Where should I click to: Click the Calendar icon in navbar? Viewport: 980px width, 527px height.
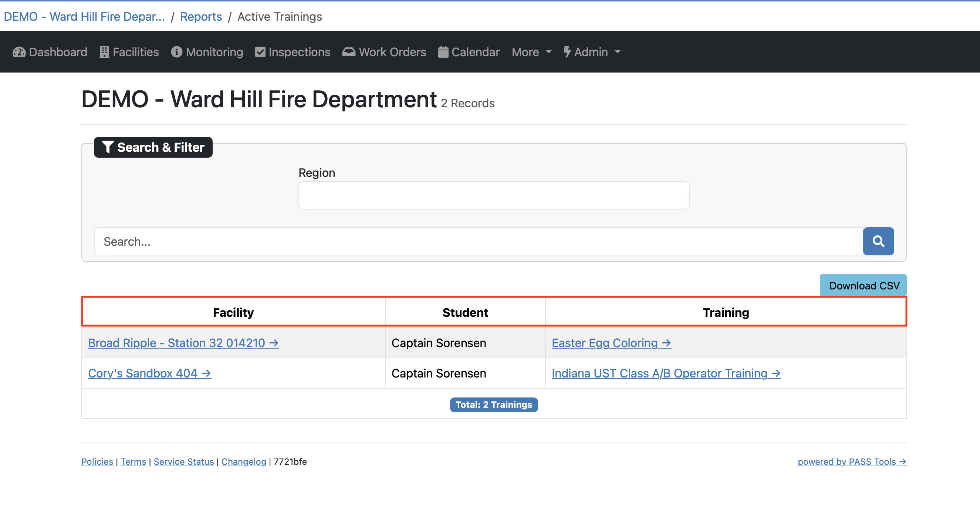point(443,52)
